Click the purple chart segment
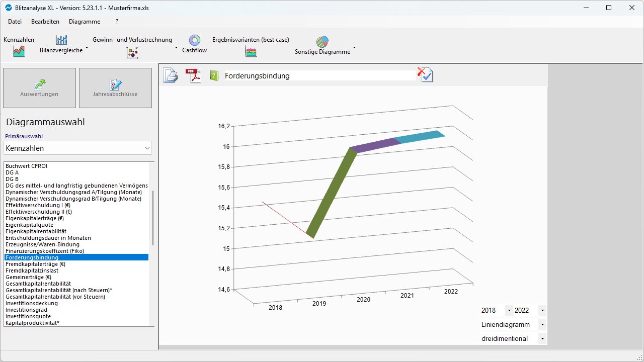 click(x=375, y=145)
